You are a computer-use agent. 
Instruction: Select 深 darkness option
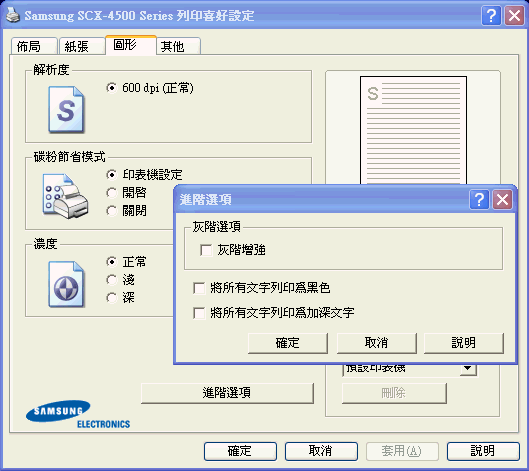point(111,298)
